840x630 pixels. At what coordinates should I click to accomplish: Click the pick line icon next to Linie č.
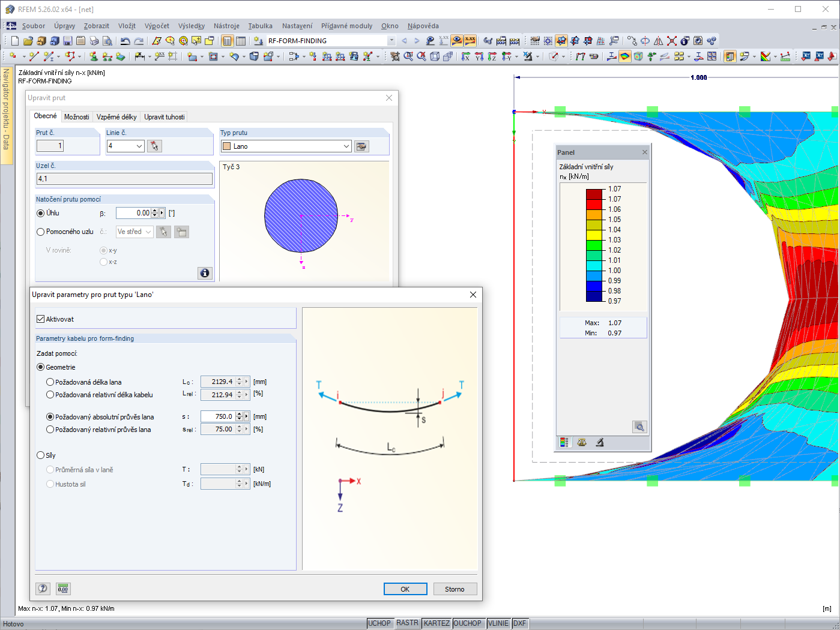pyautogui.click(x=154, y=146)
